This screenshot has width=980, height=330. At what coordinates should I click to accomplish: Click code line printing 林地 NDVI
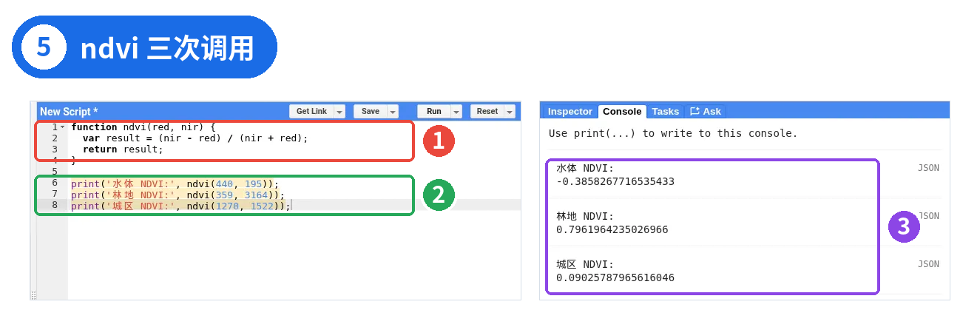point(178,194)
